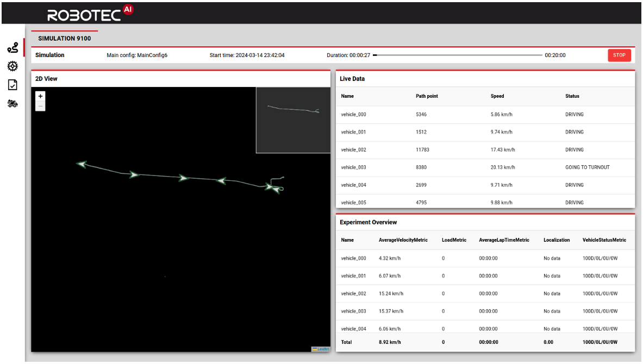
Task: Click the AverageVelocityMetric column header
Action: [403, 240]
